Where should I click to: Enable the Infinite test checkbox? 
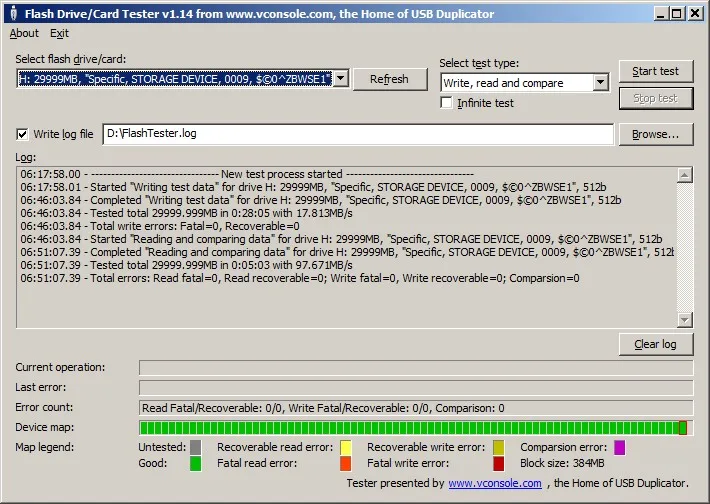tap(446, 103)
